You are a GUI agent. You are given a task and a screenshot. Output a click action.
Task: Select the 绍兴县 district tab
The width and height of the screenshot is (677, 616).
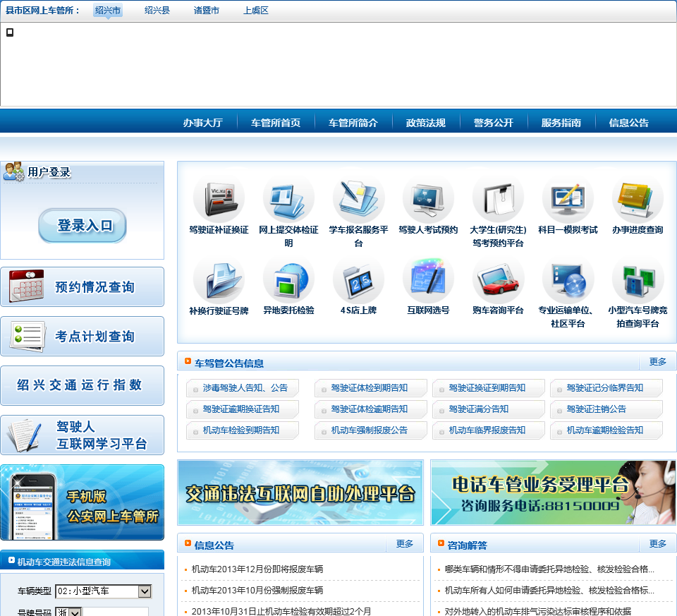click(157, 11)
